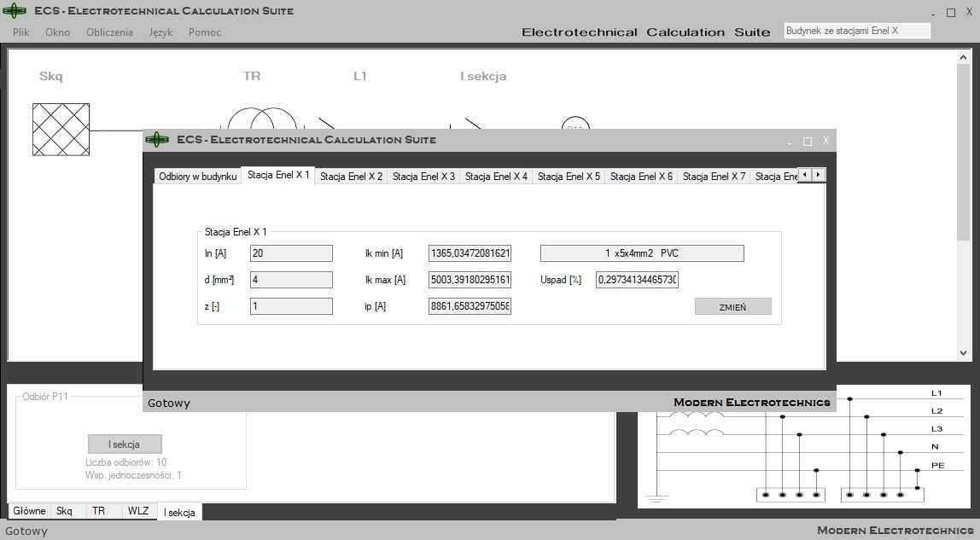Click the ip [A] value field
The width and height of the screenshot is (980, 540).
(x=470, y=306)
